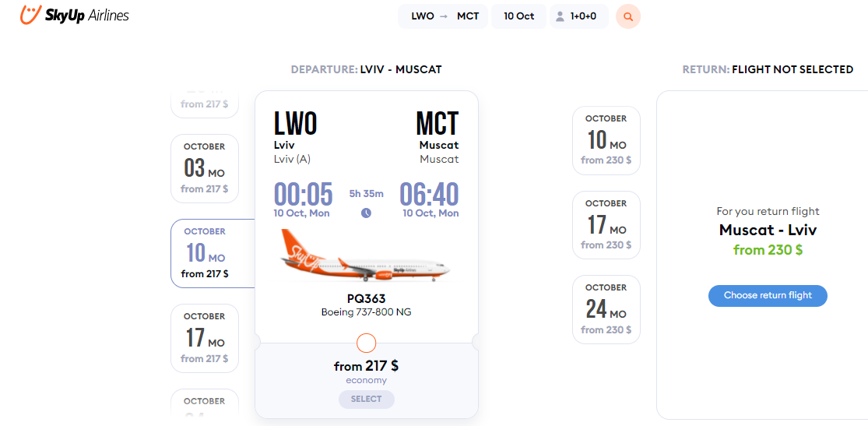Open the 10 Oct date selector
868x426 pixels.
pos(518,16)
